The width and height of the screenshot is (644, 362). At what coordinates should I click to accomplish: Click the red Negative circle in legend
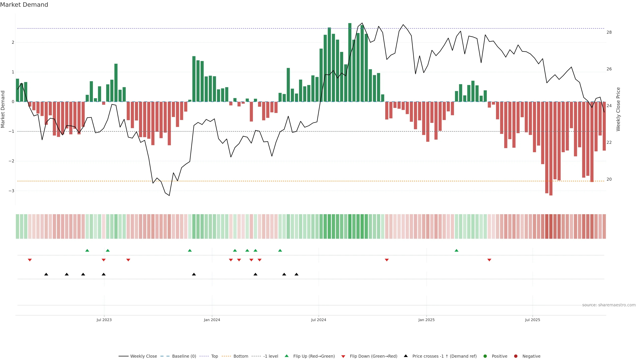[x=516, y=356]
